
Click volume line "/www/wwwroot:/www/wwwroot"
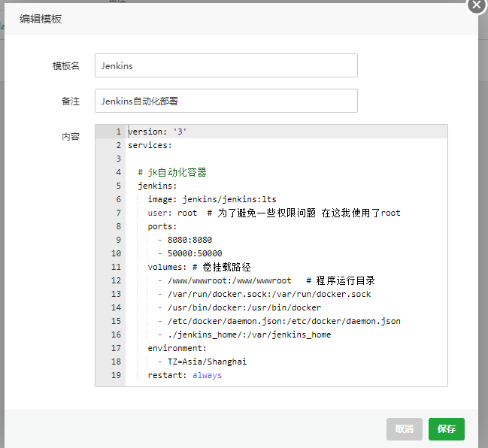point(229,280)
